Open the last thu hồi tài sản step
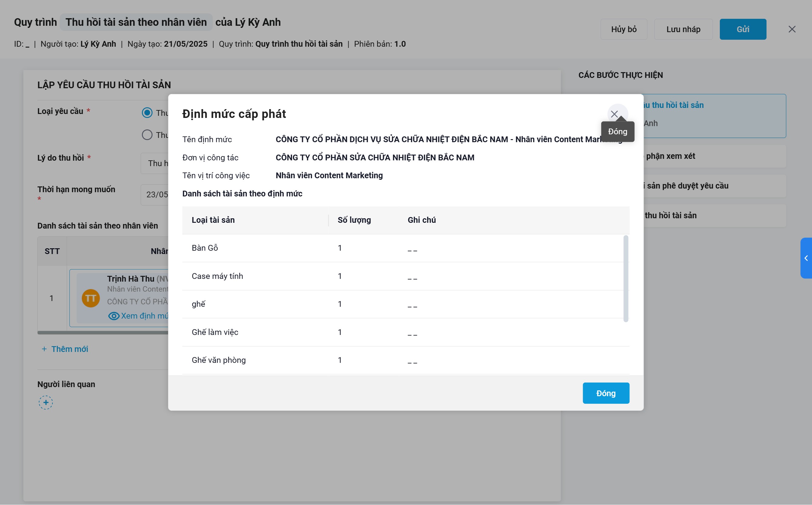The height and width of the screenshot is (505, 812). (715, 216)
